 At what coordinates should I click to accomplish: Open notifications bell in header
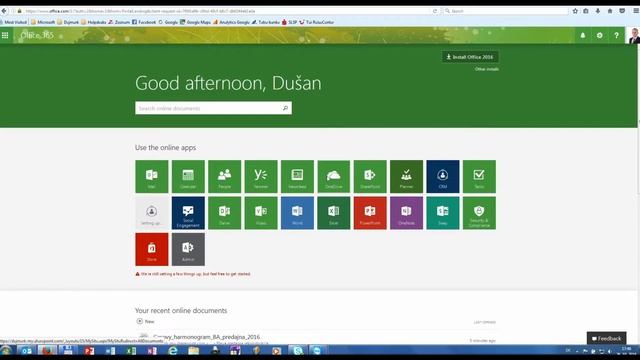coord(583,36)
